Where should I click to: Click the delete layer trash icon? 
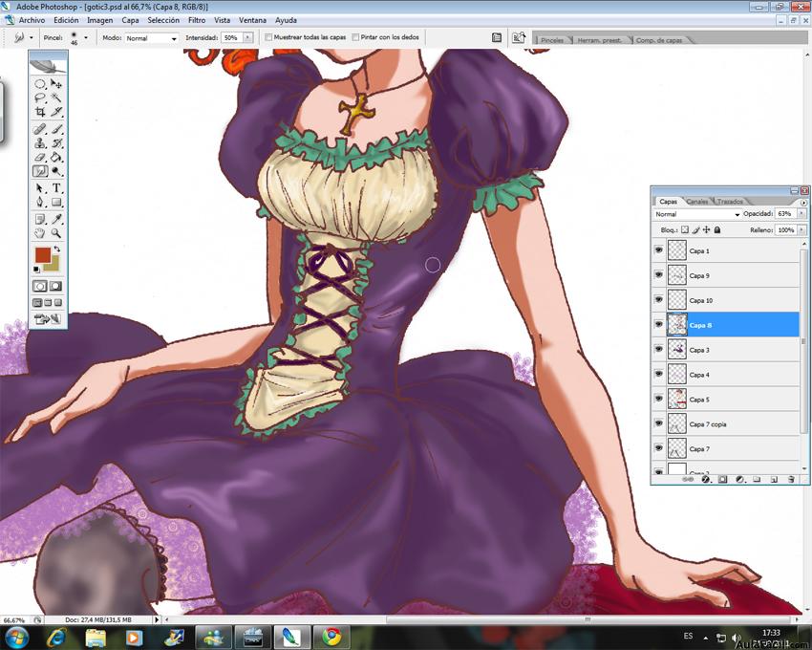tap(791, 479)
